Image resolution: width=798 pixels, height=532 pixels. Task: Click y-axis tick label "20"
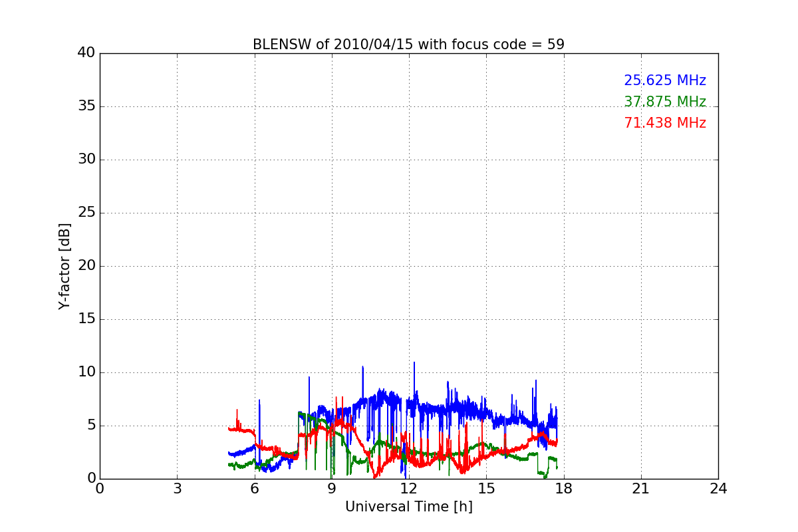point(86,266)
